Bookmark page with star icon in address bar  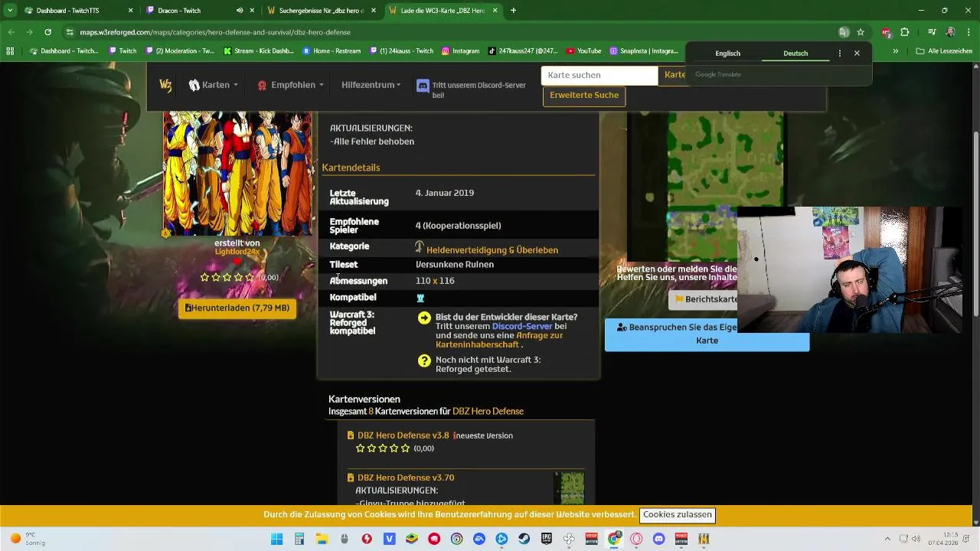861,32
